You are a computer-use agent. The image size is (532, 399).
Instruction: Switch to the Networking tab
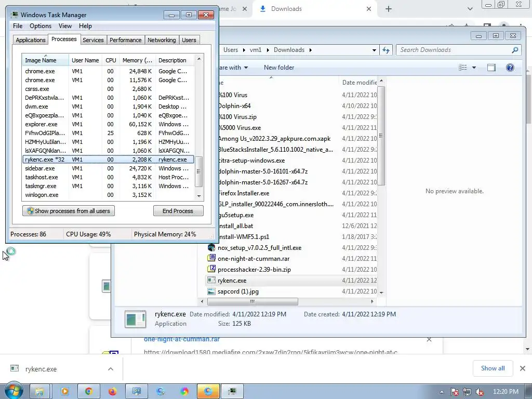[162, 39]
